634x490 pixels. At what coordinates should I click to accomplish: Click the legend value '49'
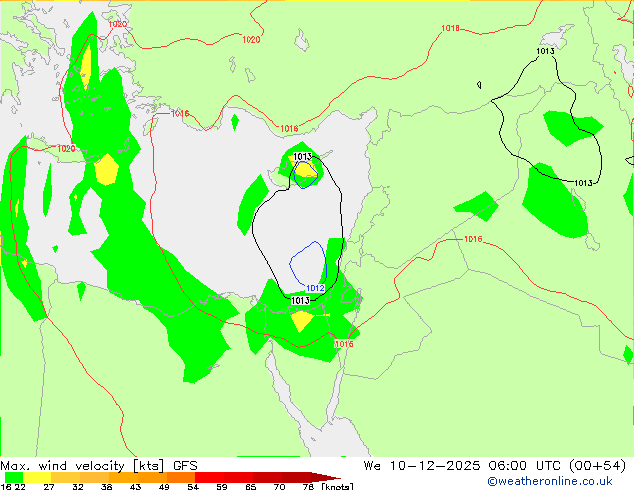(164, 487)
